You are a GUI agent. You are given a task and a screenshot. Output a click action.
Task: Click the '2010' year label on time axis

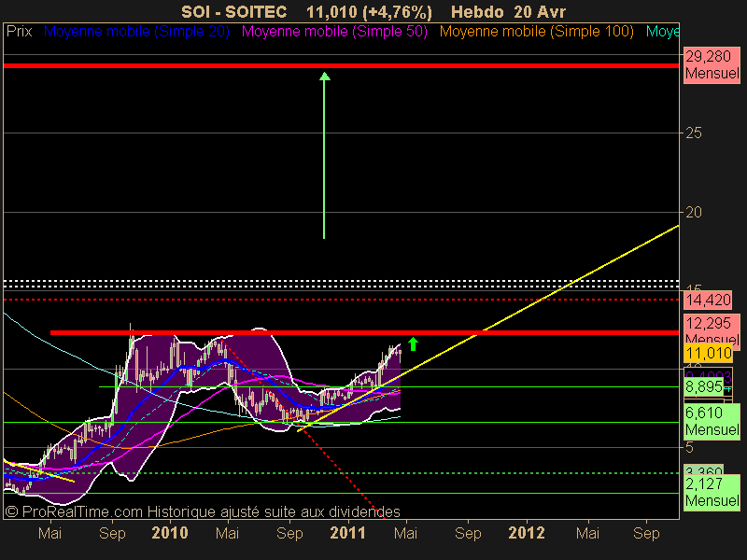click(x=170, y=533)
